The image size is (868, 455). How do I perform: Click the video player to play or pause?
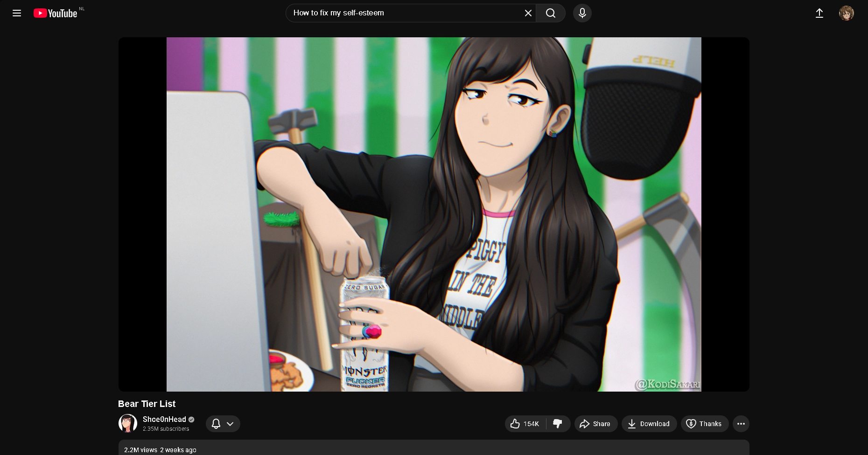click(x=434, y=214)
